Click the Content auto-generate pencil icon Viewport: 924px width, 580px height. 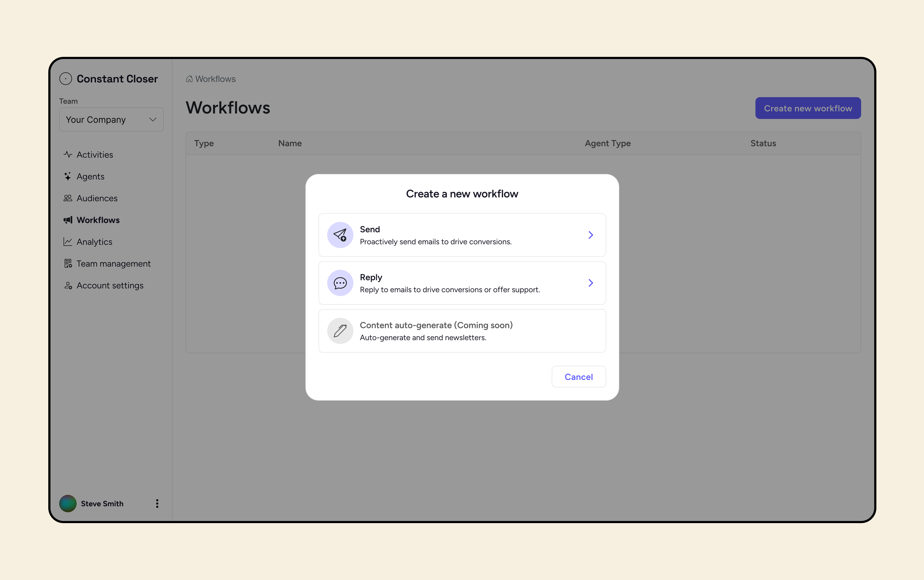(x=340, y=331)
